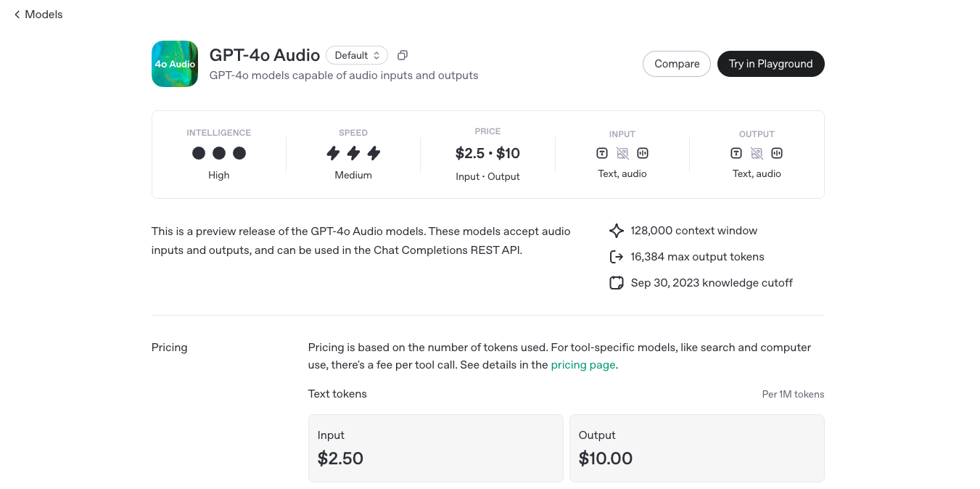Click the Output $10.00 price card
980x489 pixels.
point(696,448)
